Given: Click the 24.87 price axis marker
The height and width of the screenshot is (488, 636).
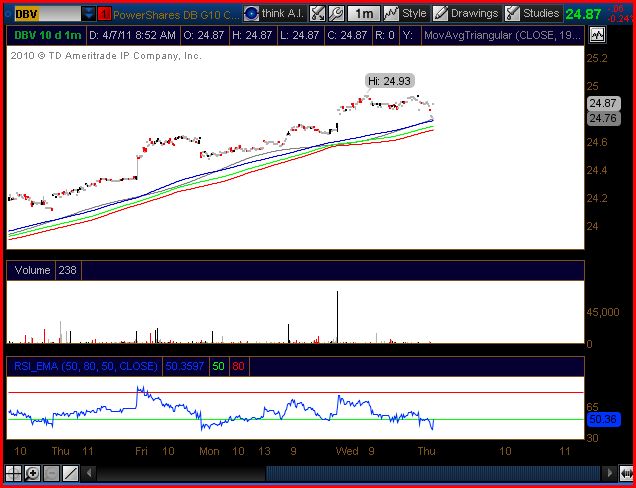Looking at the screenshot, I should (603, 103).
